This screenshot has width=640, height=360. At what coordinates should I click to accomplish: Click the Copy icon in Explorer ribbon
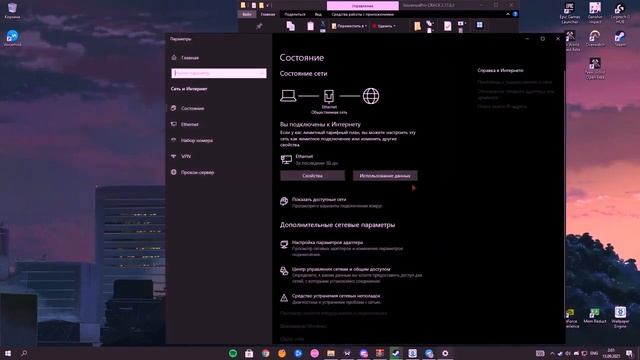click(290, 26)
